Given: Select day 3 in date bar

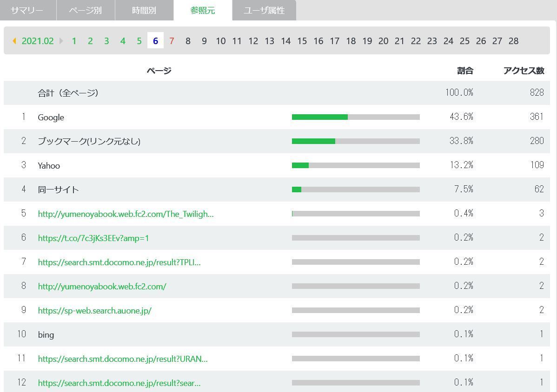Looking at the screenshot, I should tap(106, 41).
